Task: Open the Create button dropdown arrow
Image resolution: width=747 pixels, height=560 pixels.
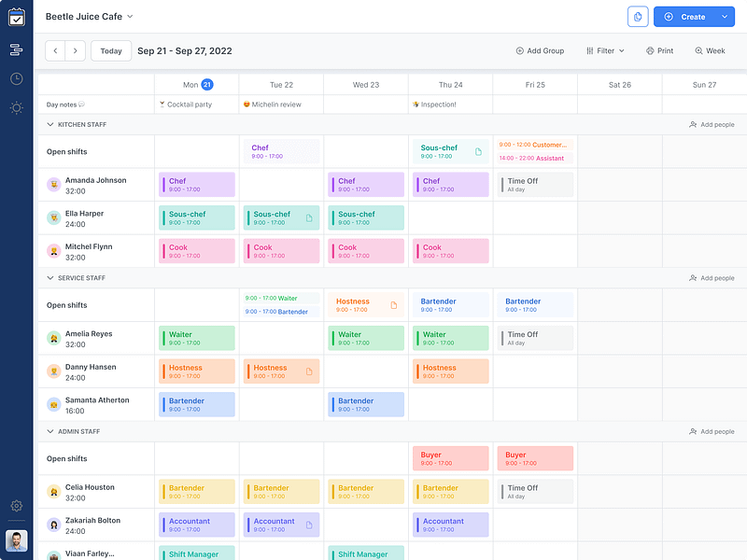Action: (x=725, y=17)
